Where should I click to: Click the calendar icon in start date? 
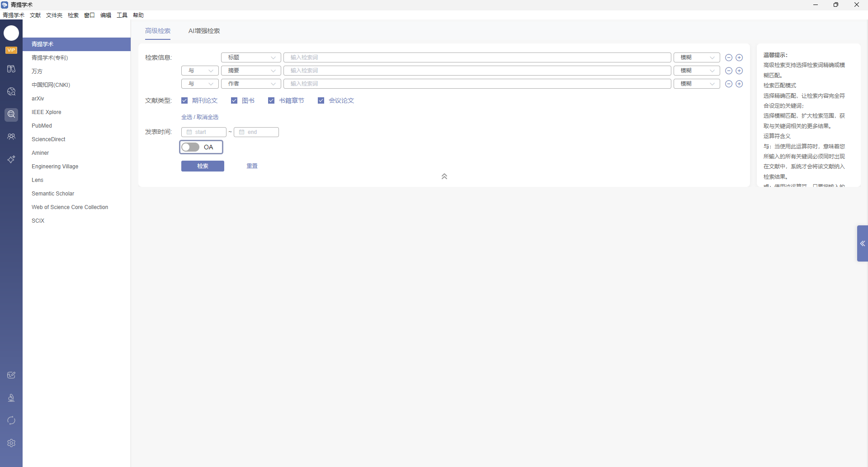click(x=189, y=132)
